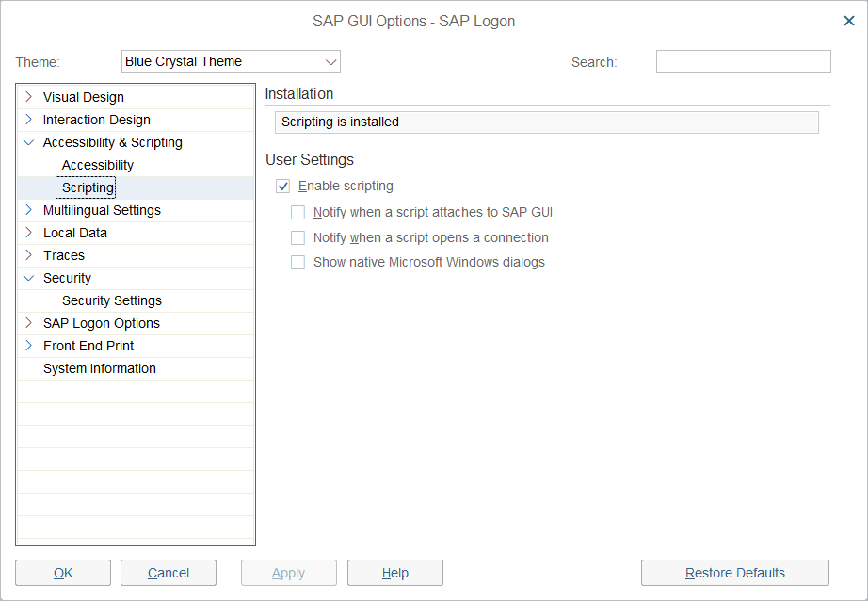868x601 pixels.
Task: Enable notify when script attaches to SAP GUI
Action: click(298, 213)
